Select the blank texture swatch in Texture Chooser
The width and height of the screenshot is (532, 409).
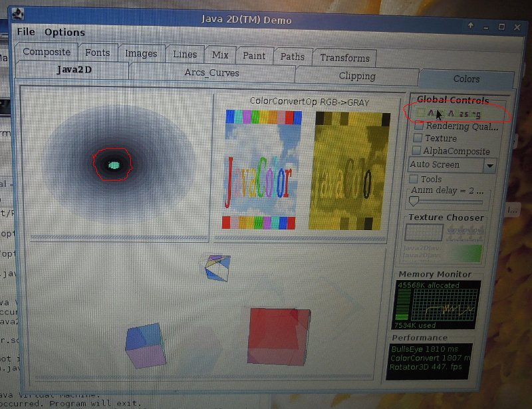[424, 232]
